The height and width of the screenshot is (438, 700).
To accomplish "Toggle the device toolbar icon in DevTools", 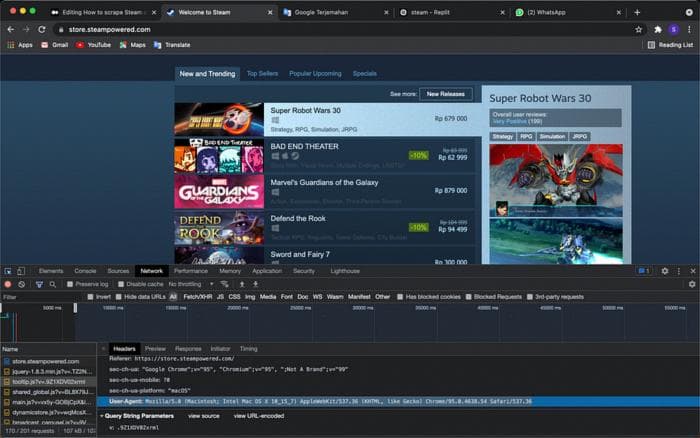I will coord(21,271).
